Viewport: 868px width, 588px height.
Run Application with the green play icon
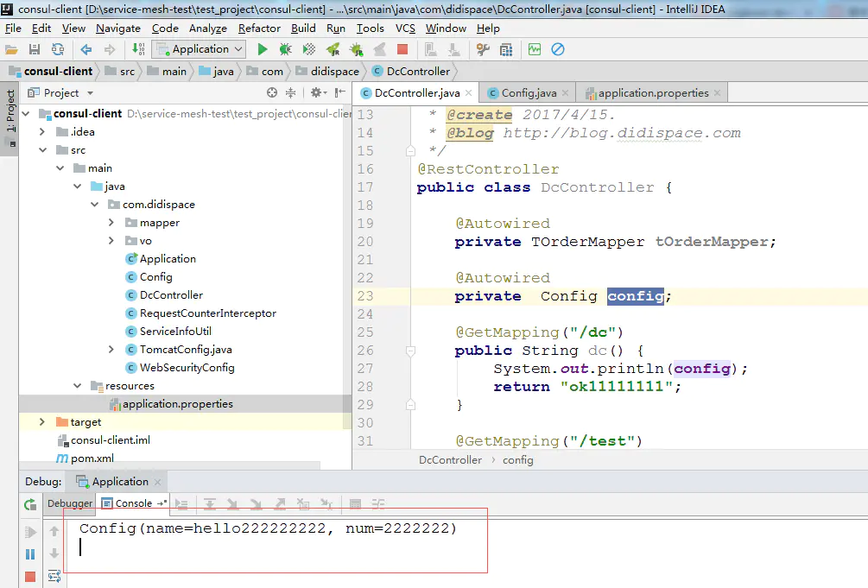coord(263,50)
